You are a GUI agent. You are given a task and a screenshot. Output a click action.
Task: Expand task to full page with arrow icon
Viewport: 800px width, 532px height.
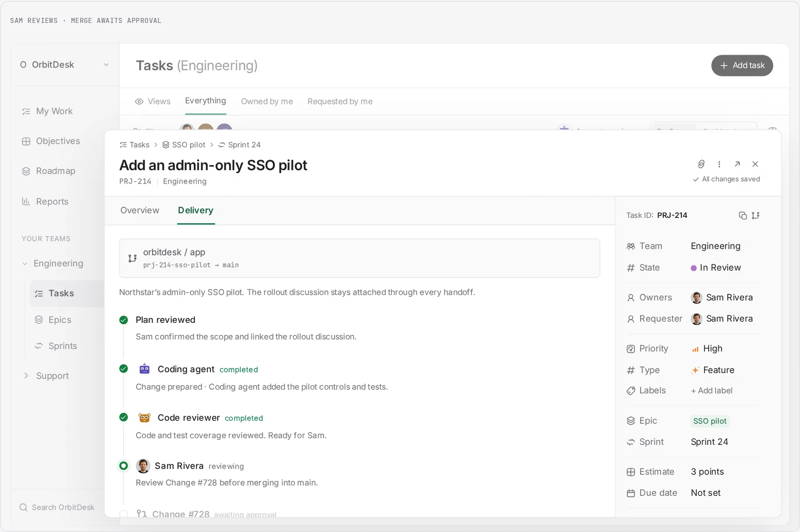pos(737,164)
